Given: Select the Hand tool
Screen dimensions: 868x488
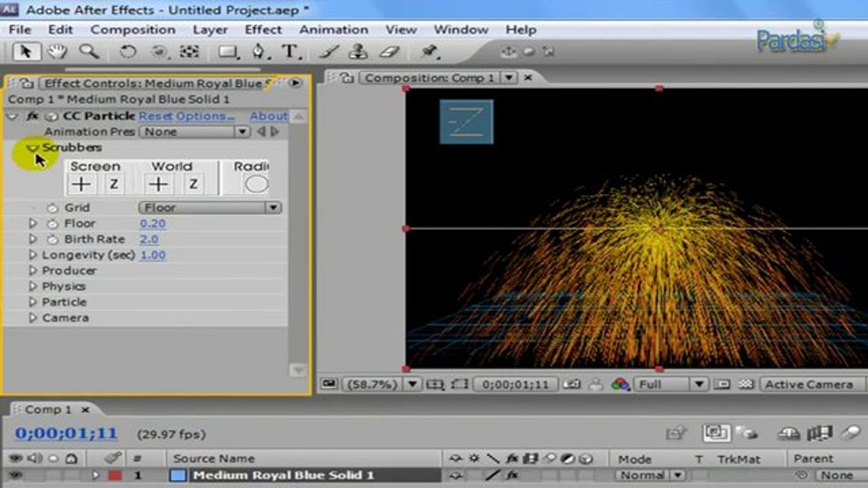Looking at the screenshot, I should (57, 52).
